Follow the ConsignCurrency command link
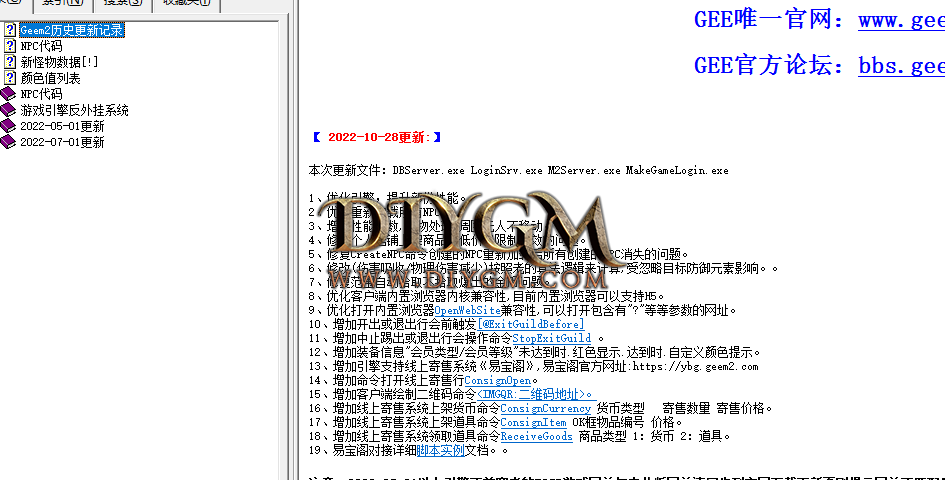The image size is (945, 480). (x=545, y=408)
